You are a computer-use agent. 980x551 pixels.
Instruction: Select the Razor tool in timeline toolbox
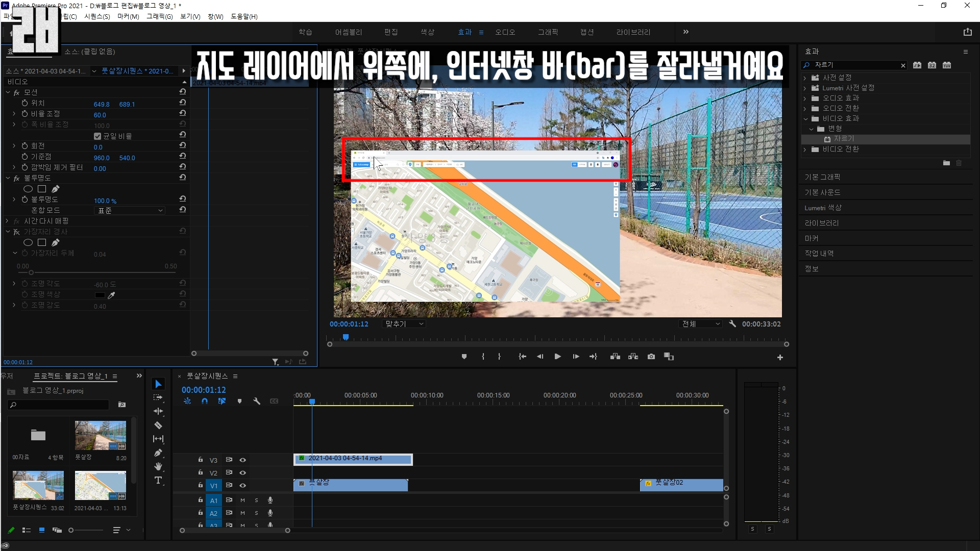pyautogui.click(x=158, y=425)
